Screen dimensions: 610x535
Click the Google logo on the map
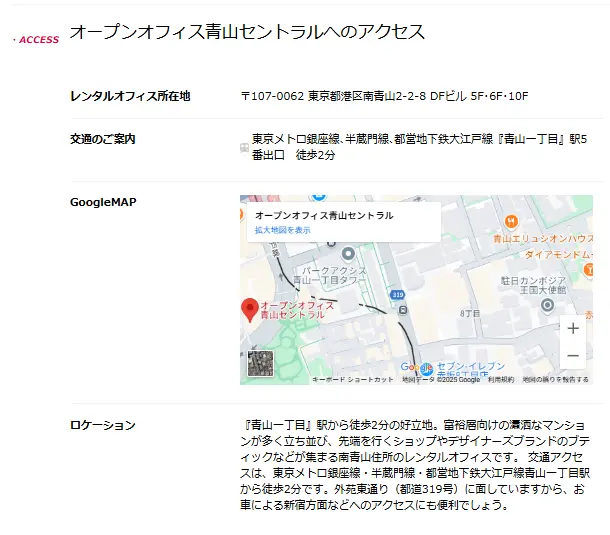[x=416, y=367]
